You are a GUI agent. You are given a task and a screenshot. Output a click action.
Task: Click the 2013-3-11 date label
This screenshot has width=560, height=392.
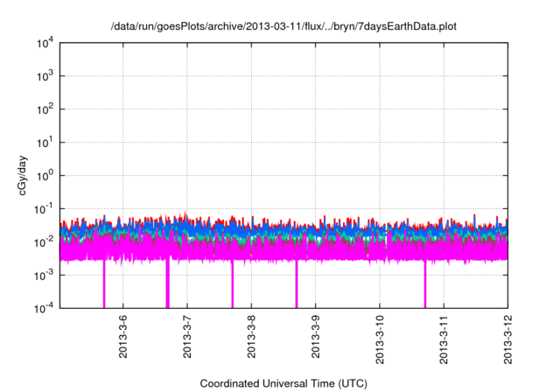point(444,339)
